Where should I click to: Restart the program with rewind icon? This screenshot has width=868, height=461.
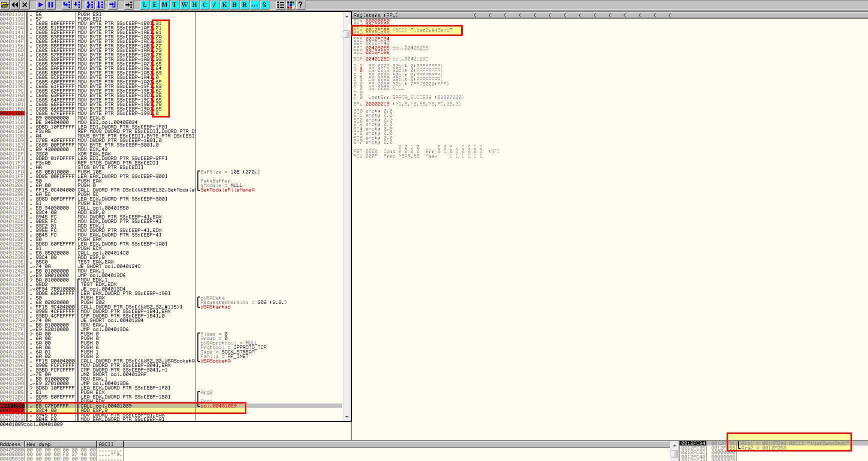[15, 4]
